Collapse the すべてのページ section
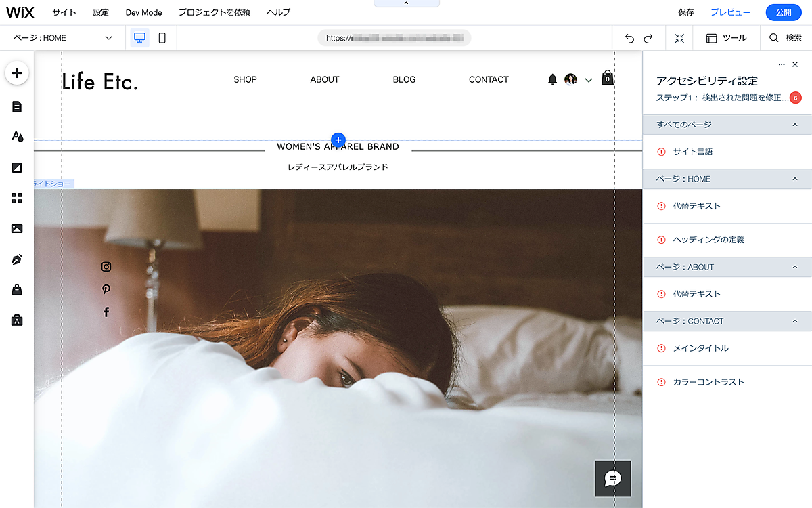The width and height of the screenshot is (812, 508). click(794, 125)
